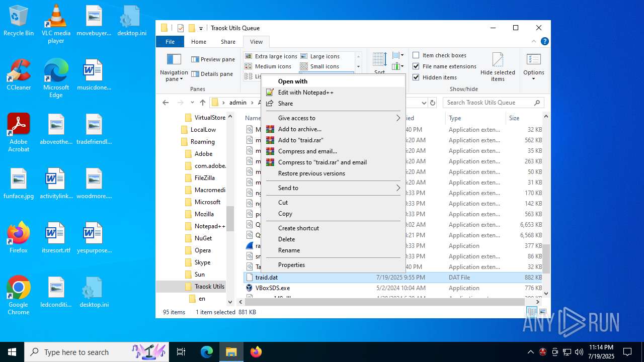Open Quick Access Toolbar customize dropdown
Viewport: 644px width, 362px height.
coord(201,28)
